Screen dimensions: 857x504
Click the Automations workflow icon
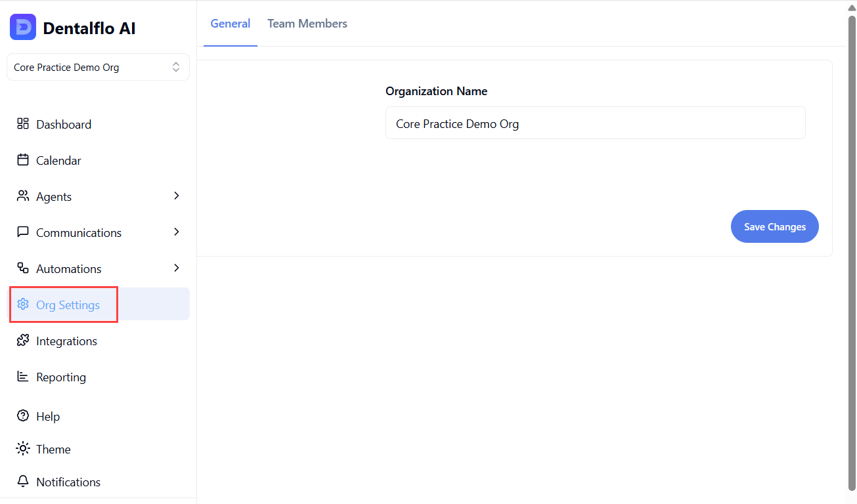[23, 268]
